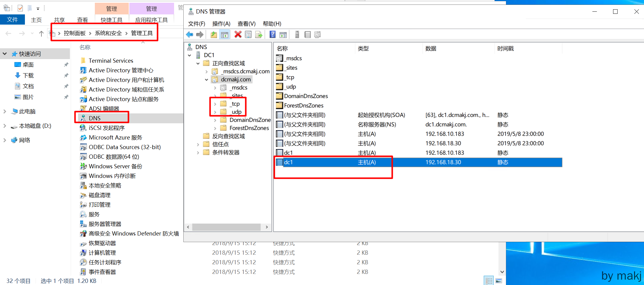Screen dimensions: 644x285
Task: Click the Explorer up-directory arrow
Action: [x=41, y=33]
